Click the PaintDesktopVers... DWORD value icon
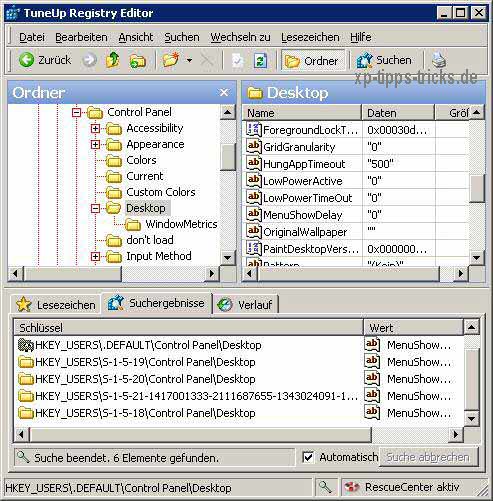Image resolution: width=493 pixels, height=501 pixels. pyautogui.click(x=253, y=249)
